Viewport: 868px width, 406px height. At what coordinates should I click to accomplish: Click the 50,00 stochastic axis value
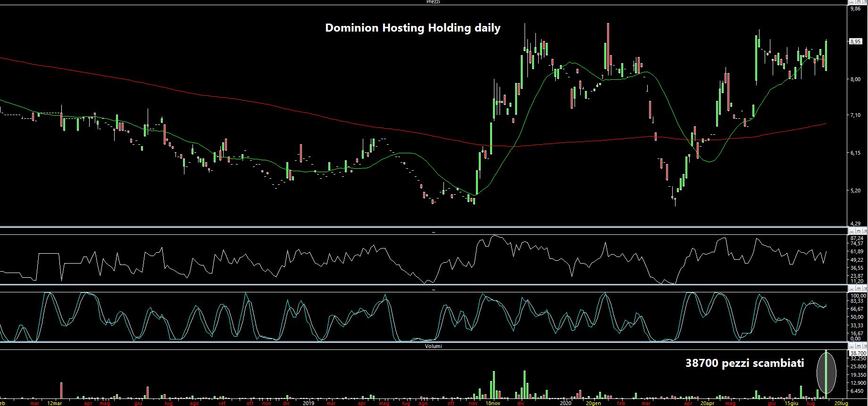(x=857, y=317)
